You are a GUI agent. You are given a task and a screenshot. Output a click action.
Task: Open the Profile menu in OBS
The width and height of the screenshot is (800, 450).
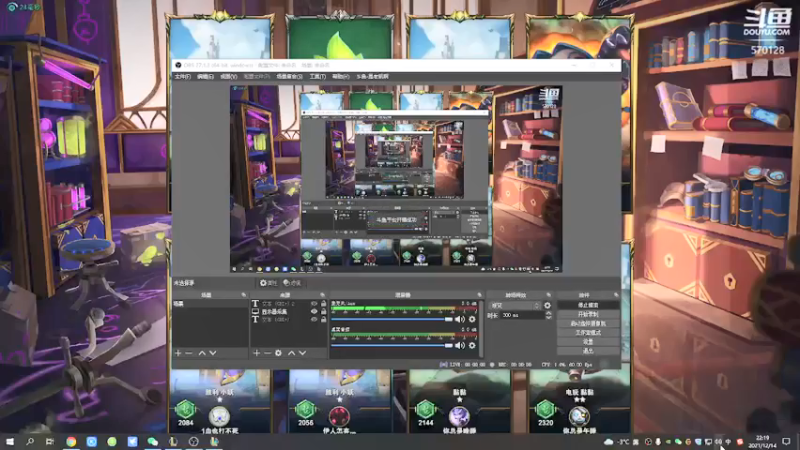point(257,77)
